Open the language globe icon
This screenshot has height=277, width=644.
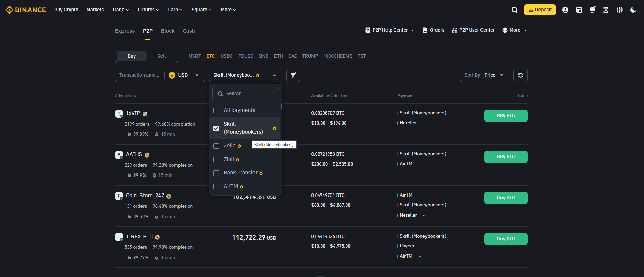tap(620, 10)
